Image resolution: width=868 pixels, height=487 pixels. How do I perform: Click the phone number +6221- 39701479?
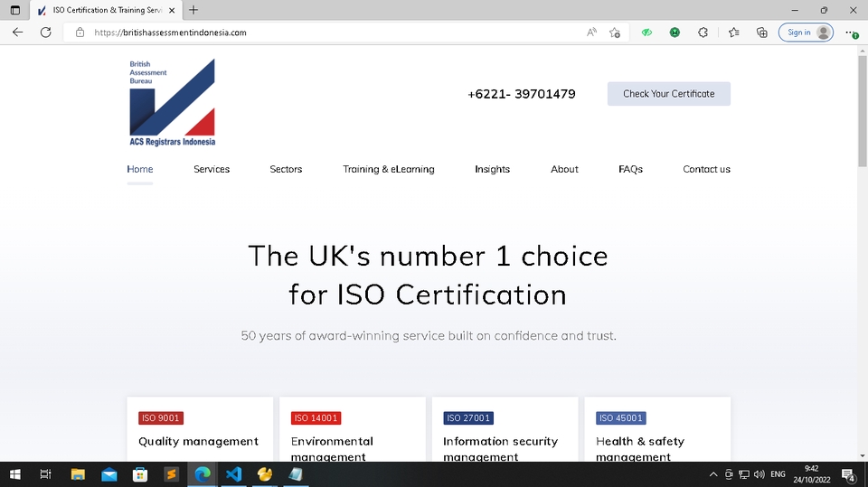click(x=522, y=94)
